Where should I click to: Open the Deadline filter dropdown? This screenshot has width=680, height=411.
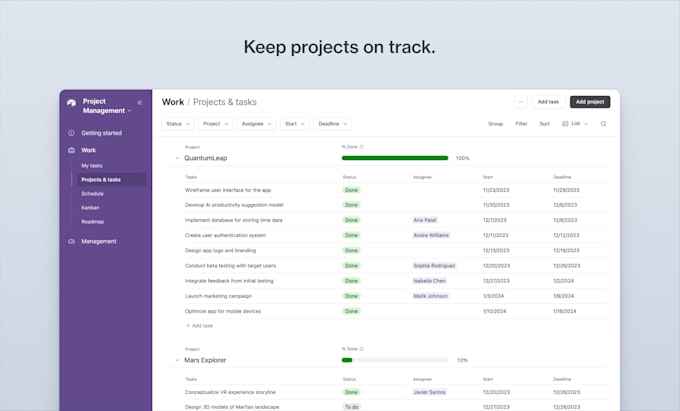click(333, 124)
